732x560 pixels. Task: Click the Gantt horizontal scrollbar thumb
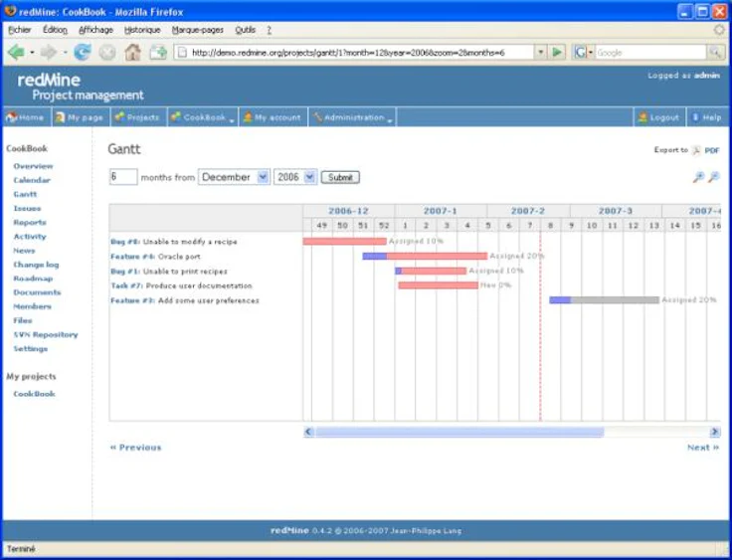pos(459,432)
